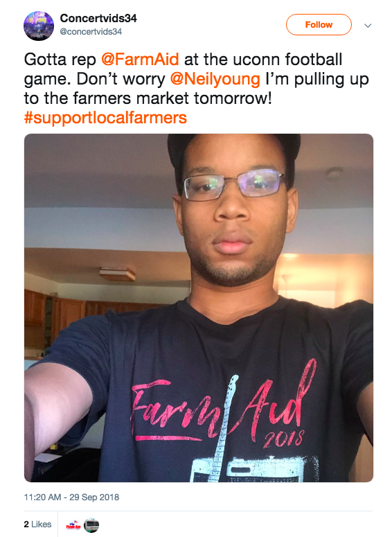The height and width of the screenshot is (537, 392).
Task: Click the Concertvids34 display name
Action: (98, 18)
